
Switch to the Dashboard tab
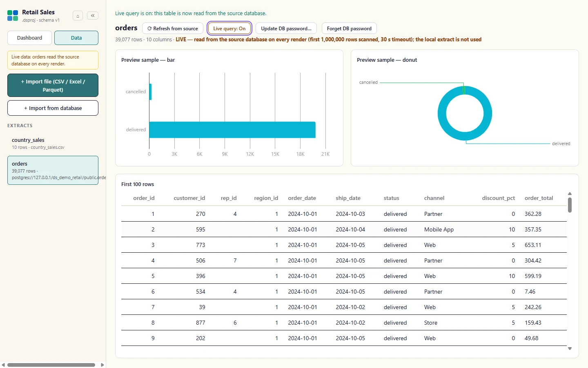(x=29, y=38)
